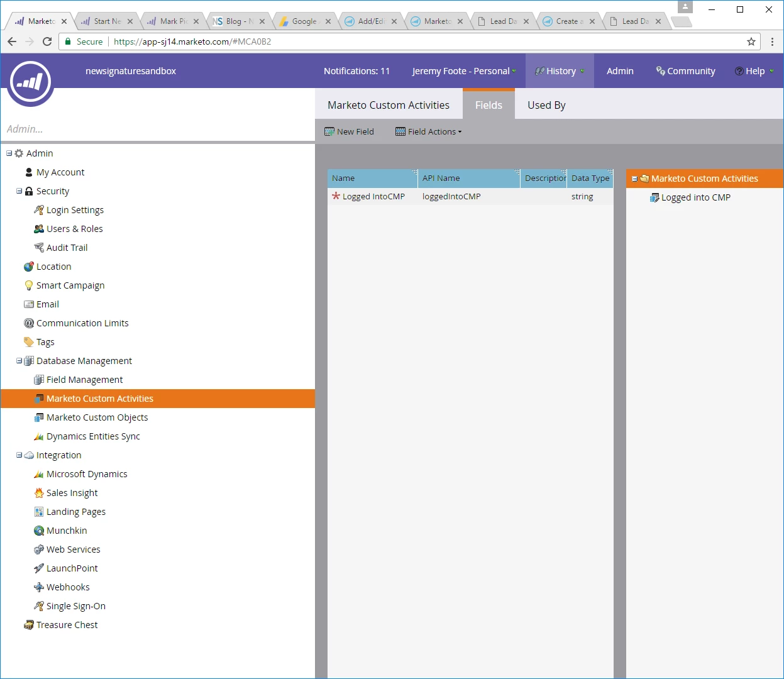Viewport: 784px width, 679px height.
Task: Click the Location globe icon
Action: [x=29, y=267]
